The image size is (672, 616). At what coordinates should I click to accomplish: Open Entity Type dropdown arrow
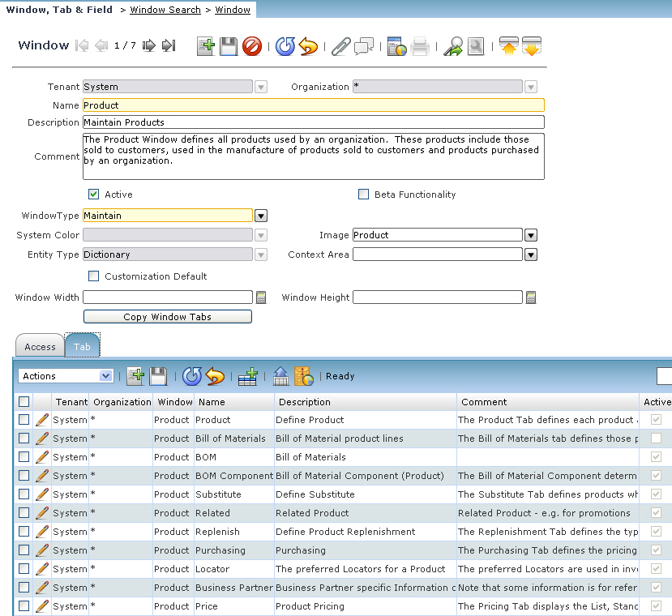[x=260, y=255]
